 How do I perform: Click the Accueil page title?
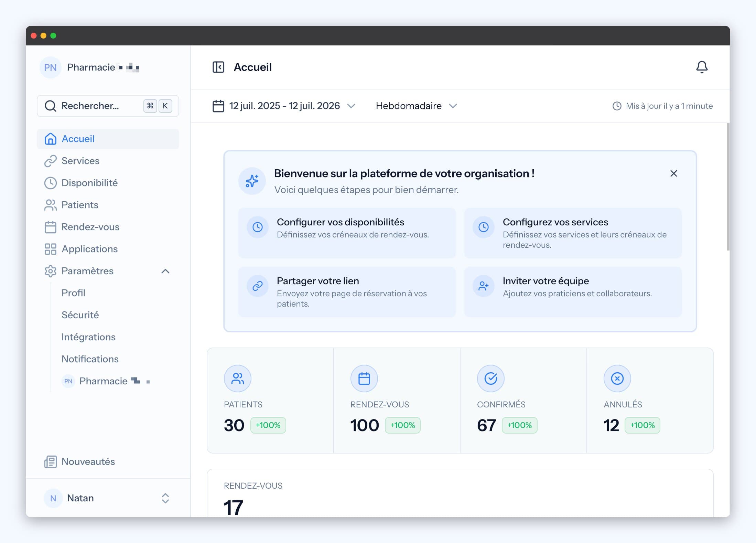coord(253,67)
